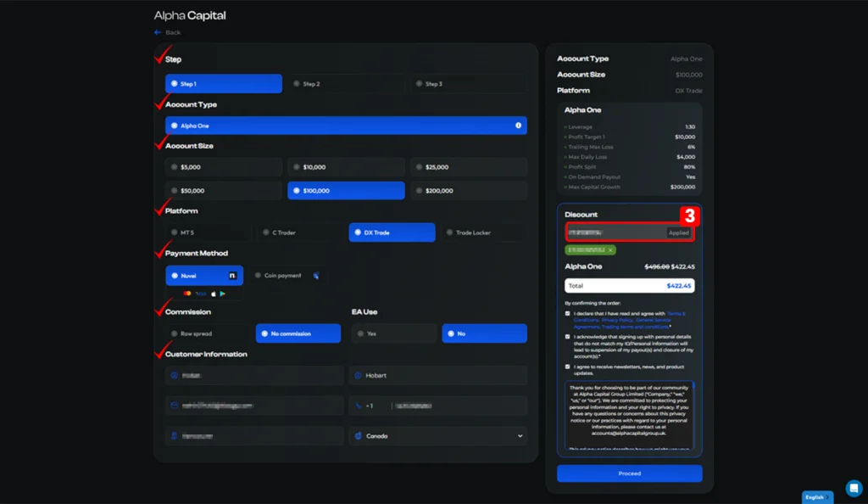This screenshot has width=868, height=504.
Task: Choose the $5,000 account size
Action: [x=224, y=166]
